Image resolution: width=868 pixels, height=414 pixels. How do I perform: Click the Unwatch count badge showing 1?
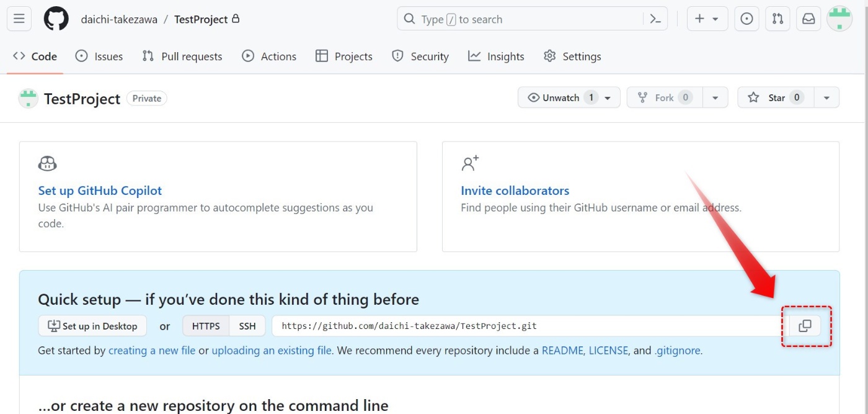[x=591, y=97]
